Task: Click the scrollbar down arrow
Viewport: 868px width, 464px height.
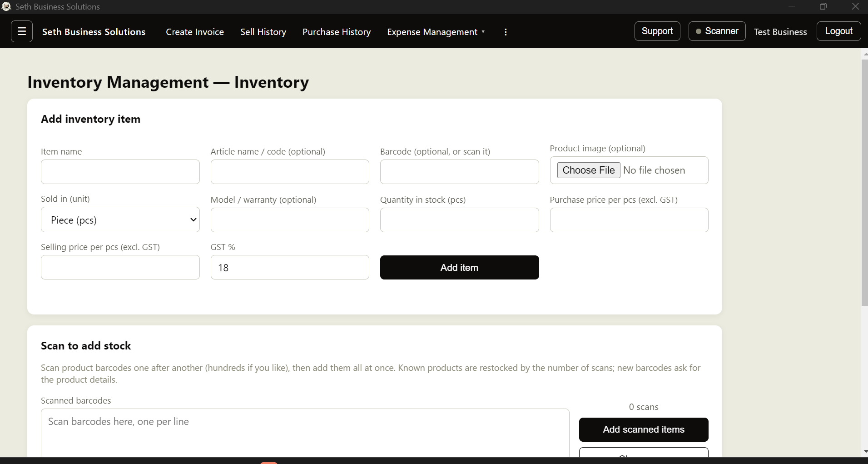Action: click(865, 452)
